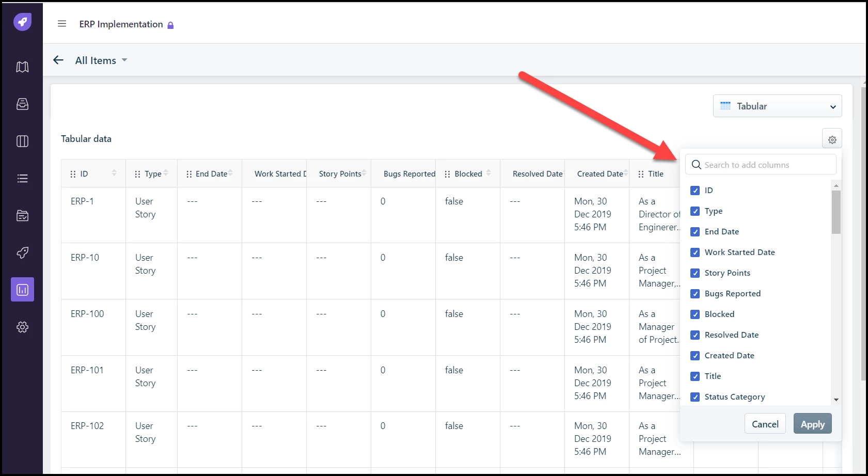868x476 pixels.
Task: Grab the drag handle of Blocked column
Action: point(447,174)
